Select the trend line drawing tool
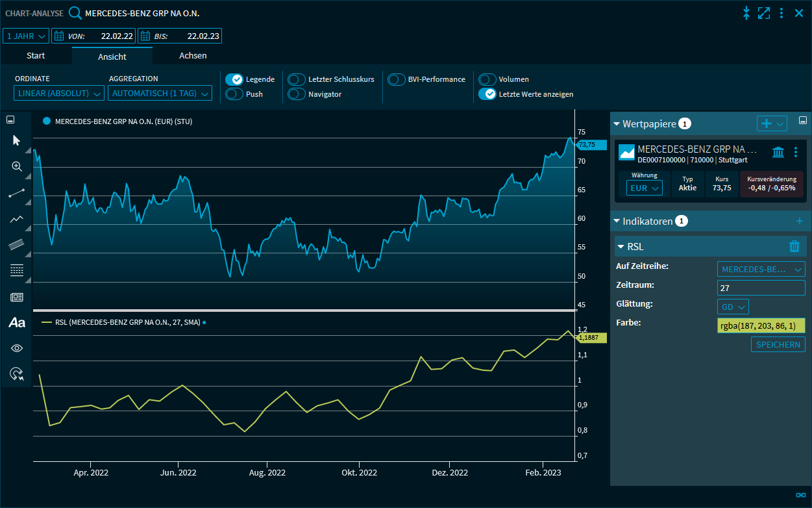Screen dimensions: 812x508 (17, 193)
